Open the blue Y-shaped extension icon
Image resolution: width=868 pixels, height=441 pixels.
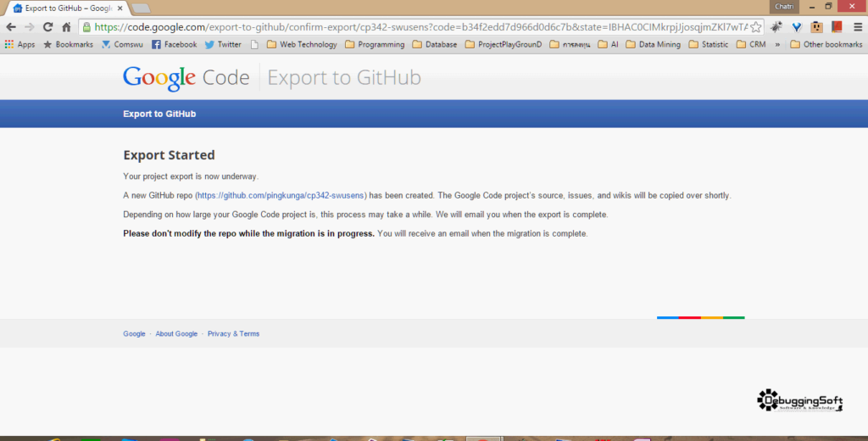click(x=797, y=26)
